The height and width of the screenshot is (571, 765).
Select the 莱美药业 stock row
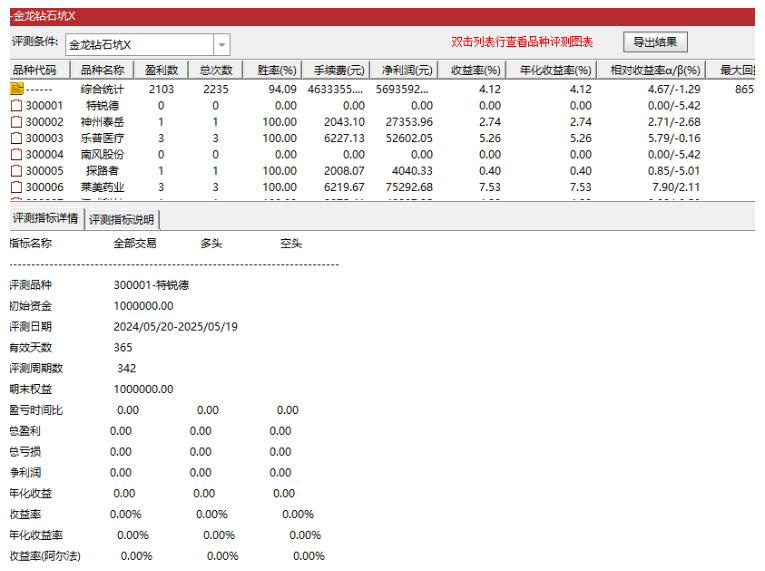(x=102, y=187)
